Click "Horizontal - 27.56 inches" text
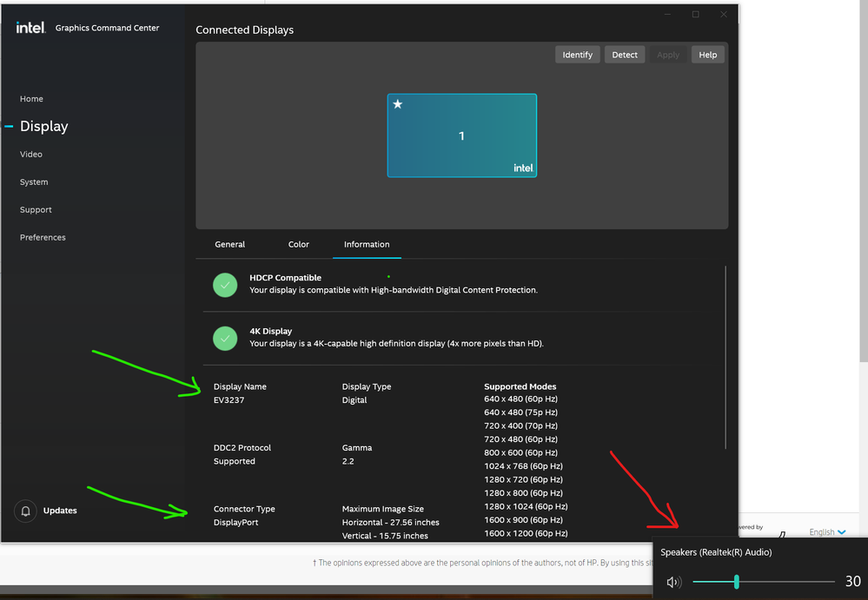 (x=390, y=522)
